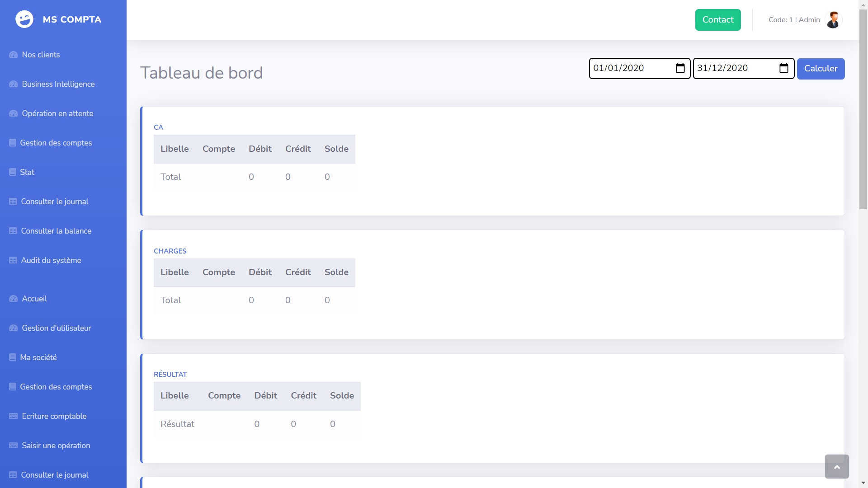Open the end date calendar picker

click(784, 68)
